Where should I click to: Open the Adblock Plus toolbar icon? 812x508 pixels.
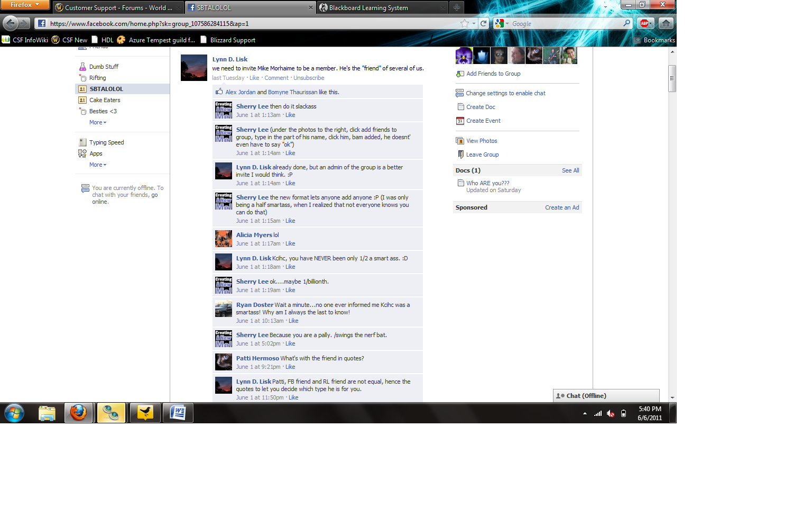pos(644,23)
